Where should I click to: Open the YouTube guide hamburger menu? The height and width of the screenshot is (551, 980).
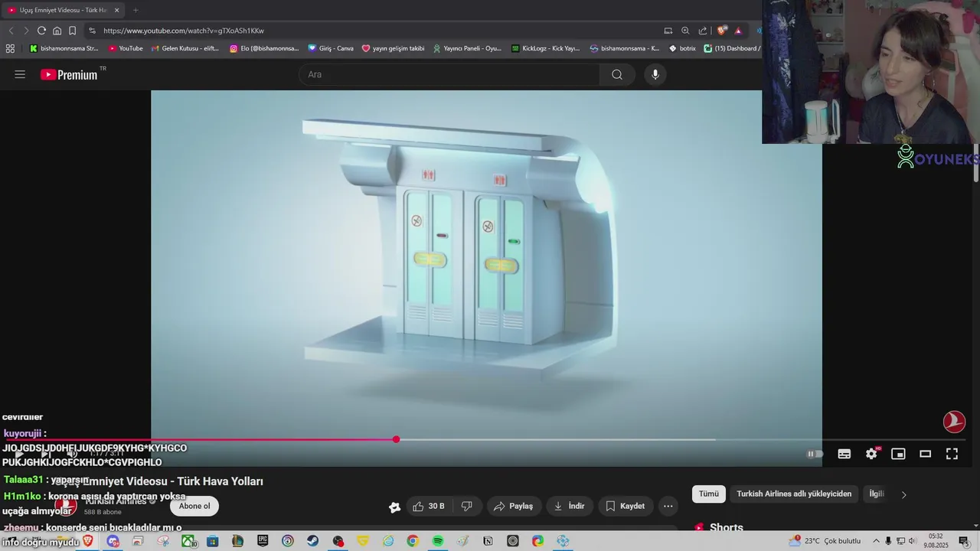(20, 74)
